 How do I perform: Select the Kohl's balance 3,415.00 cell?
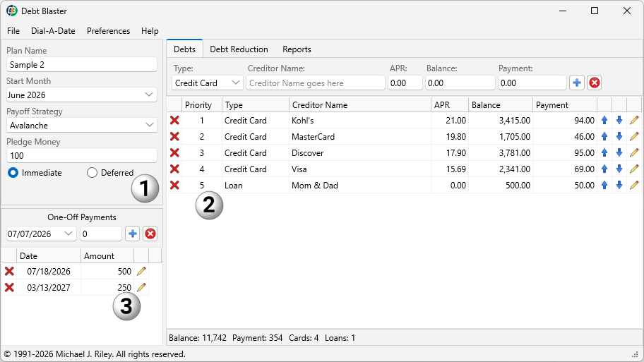[500, 120]
